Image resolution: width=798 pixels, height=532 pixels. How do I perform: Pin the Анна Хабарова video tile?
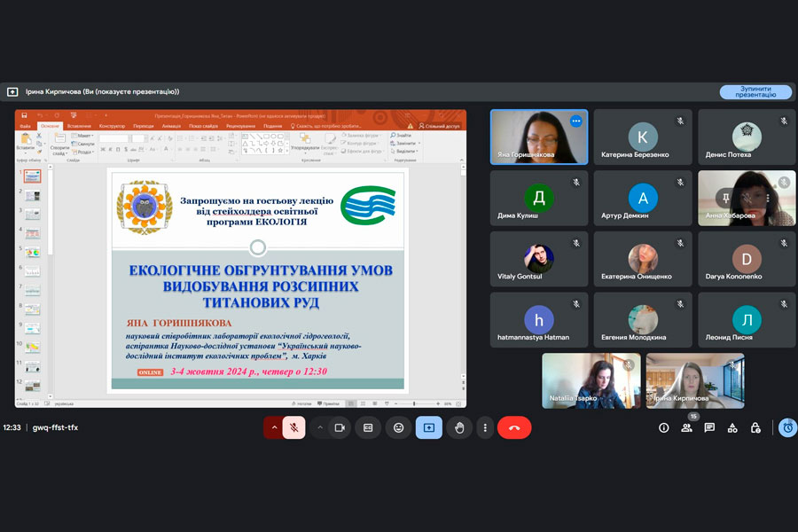click(x=726, y=198)
